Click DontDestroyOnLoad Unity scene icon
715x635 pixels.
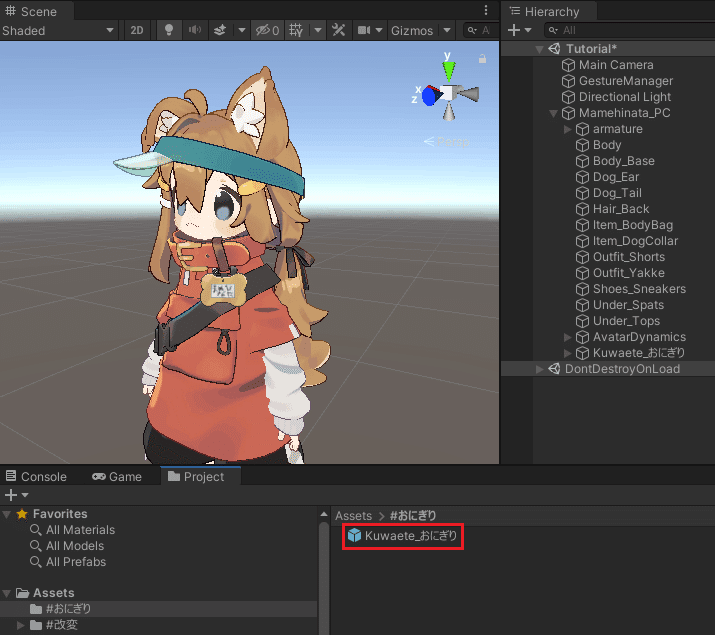(554, 369)
